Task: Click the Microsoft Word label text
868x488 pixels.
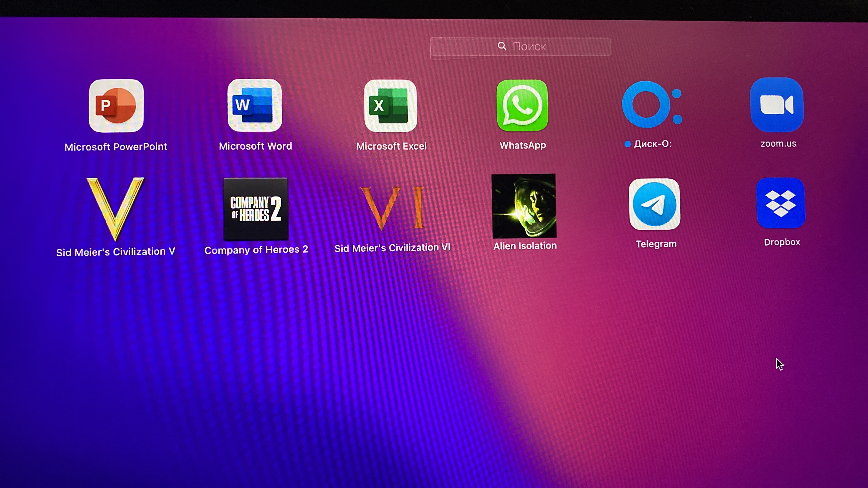Action: click(x=255, y=146)
